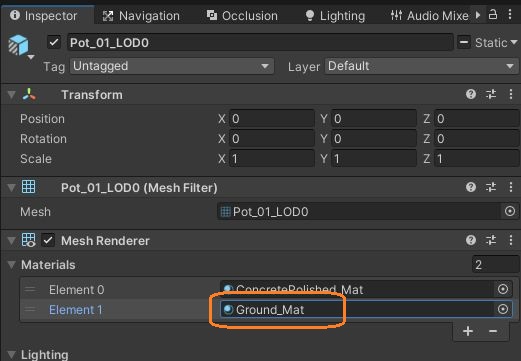Click the Mesh field Pot_01_LOD0
The image size is (521, 361).
coord(359,211)
